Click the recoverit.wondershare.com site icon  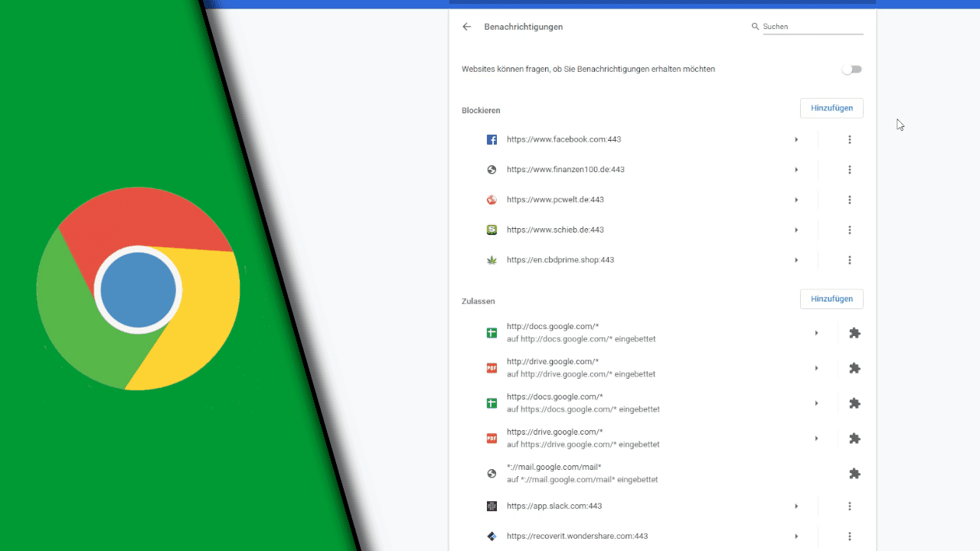(x=492, y=536)
